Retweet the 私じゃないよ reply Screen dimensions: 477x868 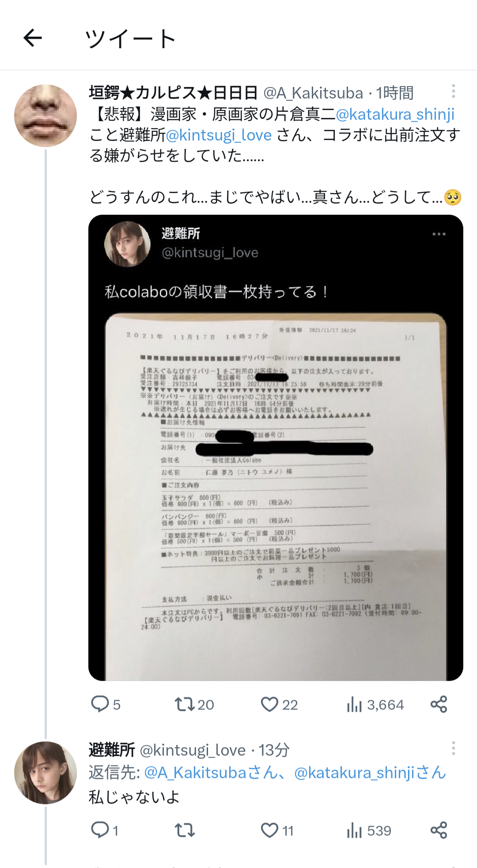pos(185,830)
